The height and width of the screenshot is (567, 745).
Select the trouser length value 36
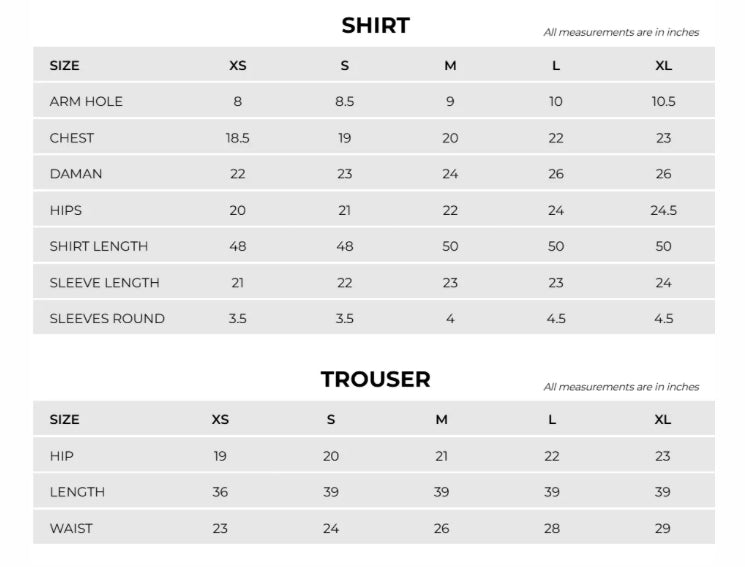[220, 492]
